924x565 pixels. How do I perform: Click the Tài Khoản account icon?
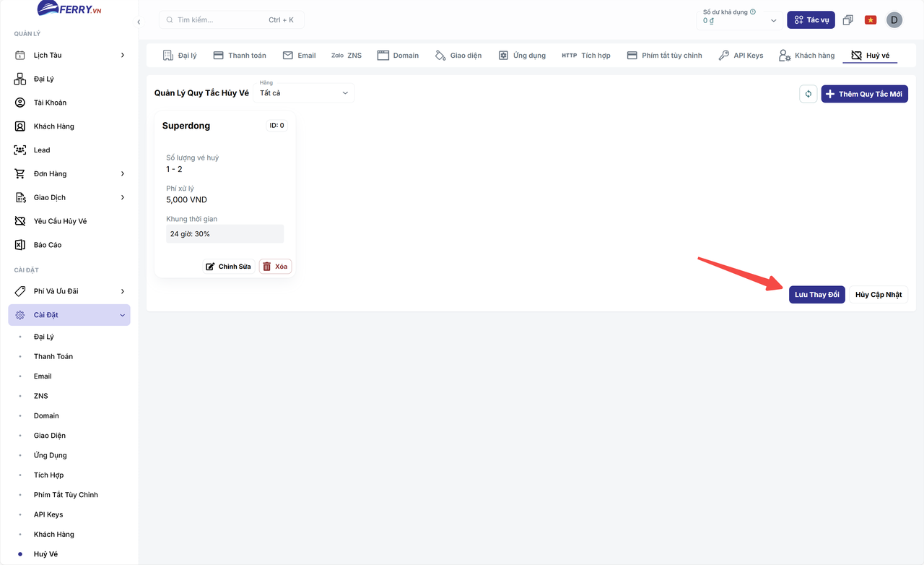pyautogui.click(x=20, y=103)
